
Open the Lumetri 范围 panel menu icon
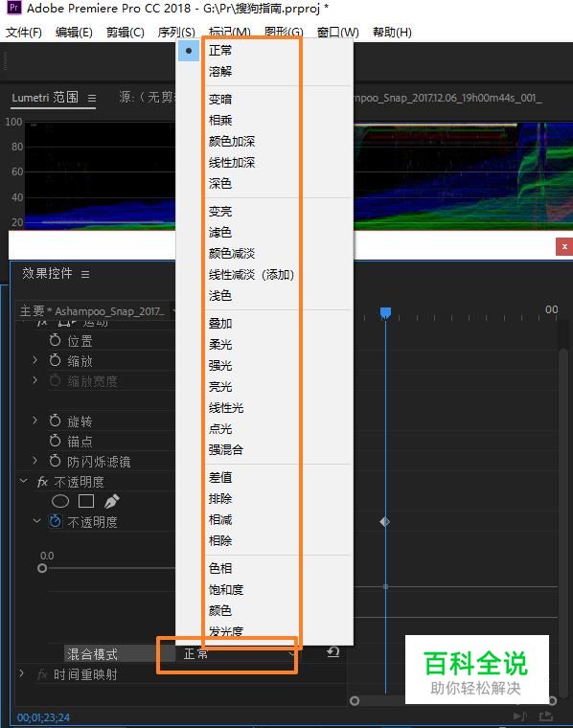(x=92, y=99)
